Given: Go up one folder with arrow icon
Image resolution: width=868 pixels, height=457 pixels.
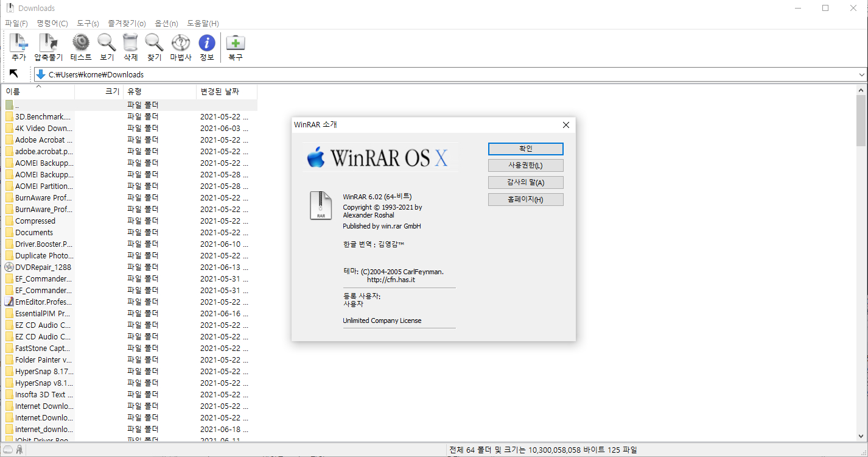Looking at the screenshot, I should point(13,74).
